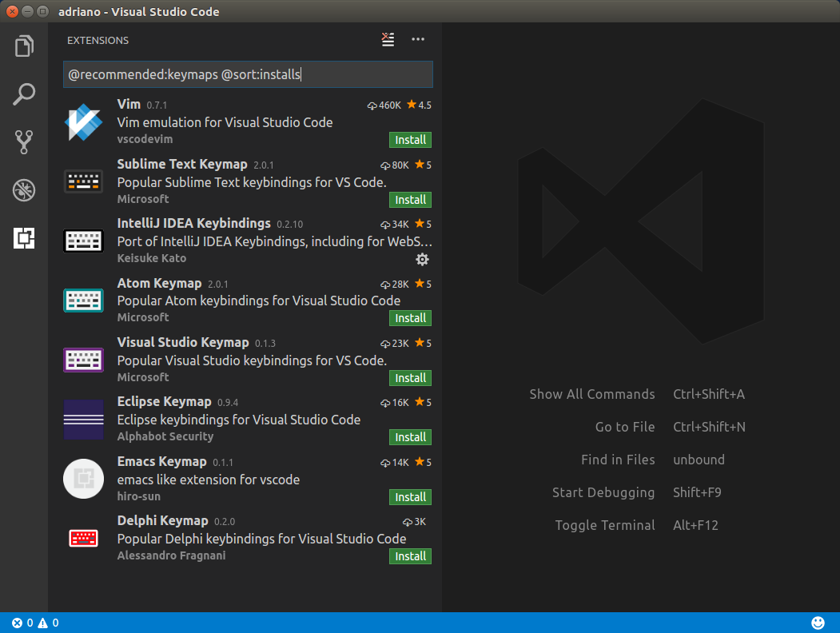840x633 pixels.
Task: Click the Alphabot Security publisher name
Action: coord(165,436)
